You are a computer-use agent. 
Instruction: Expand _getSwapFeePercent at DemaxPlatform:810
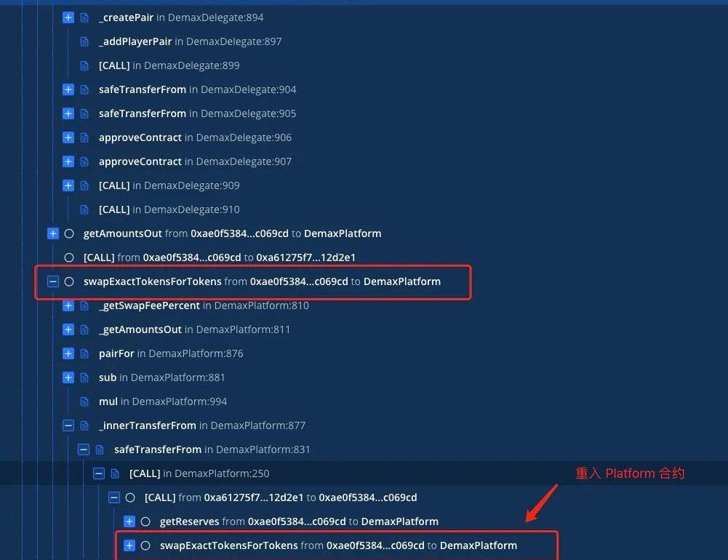click(x=68, y=305)
